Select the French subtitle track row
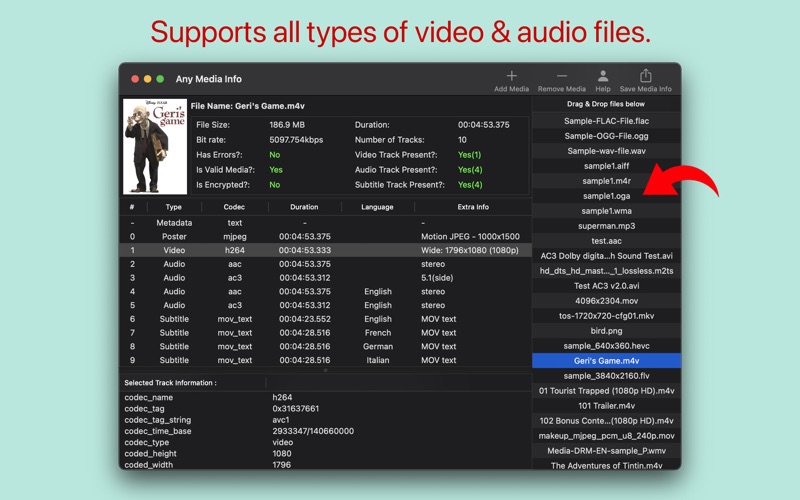Viewport: 800px width, 500px height. pos(326,333)
